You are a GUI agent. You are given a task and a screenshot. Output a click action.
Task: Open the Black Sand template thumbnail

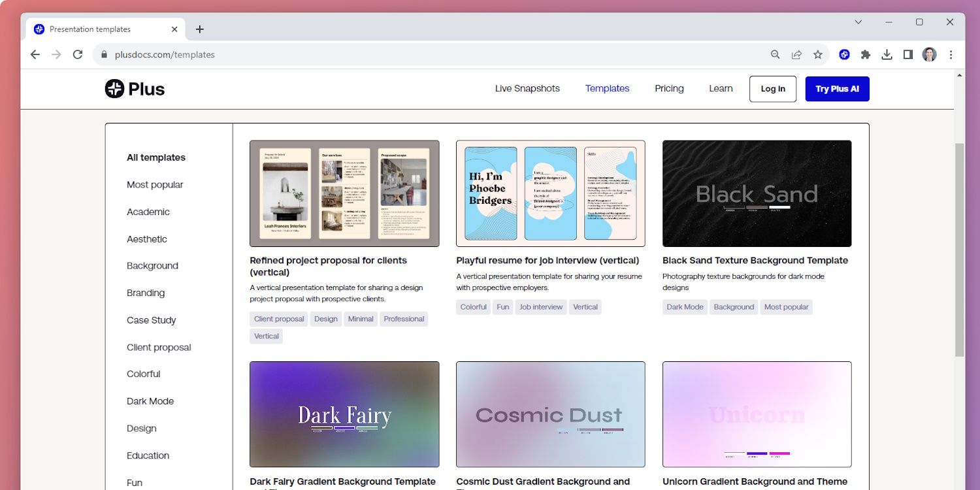tap(757, 193)
